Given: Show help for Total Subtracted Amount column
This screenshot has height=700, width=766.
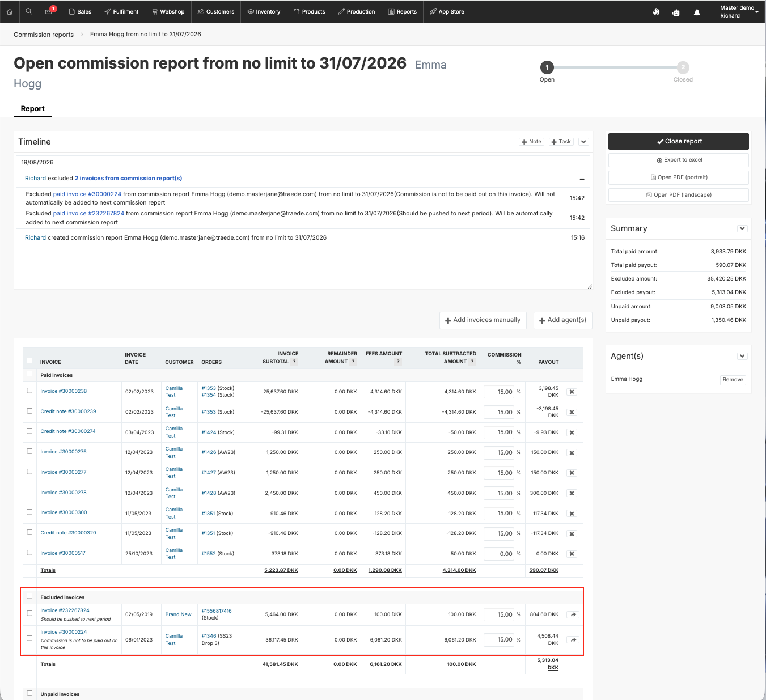Looking at the screenshot, I should (x=472, y=362).
